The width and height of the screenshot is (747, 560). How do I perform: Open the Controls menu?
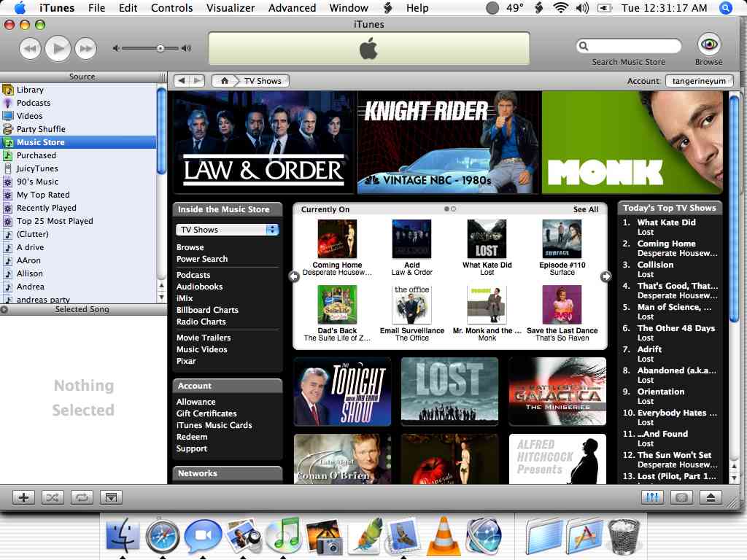click(x=171, y=7)
